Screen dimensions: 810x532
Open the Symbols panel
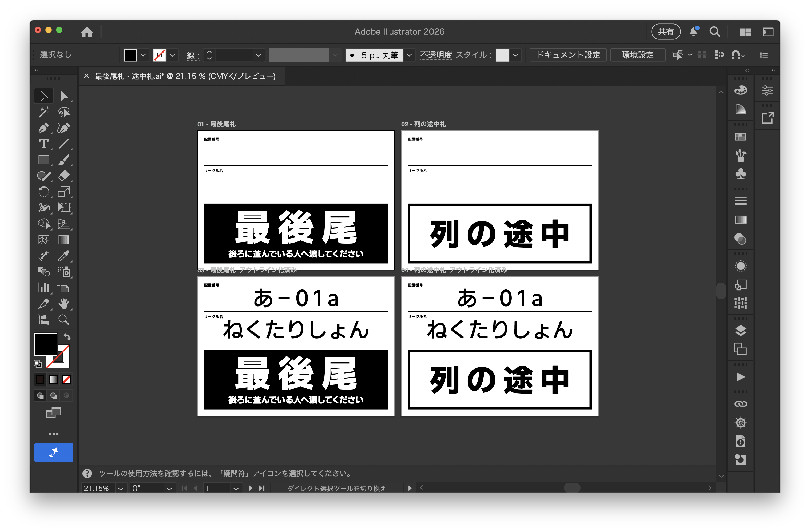pyautogui.click(x=741, y=174)
